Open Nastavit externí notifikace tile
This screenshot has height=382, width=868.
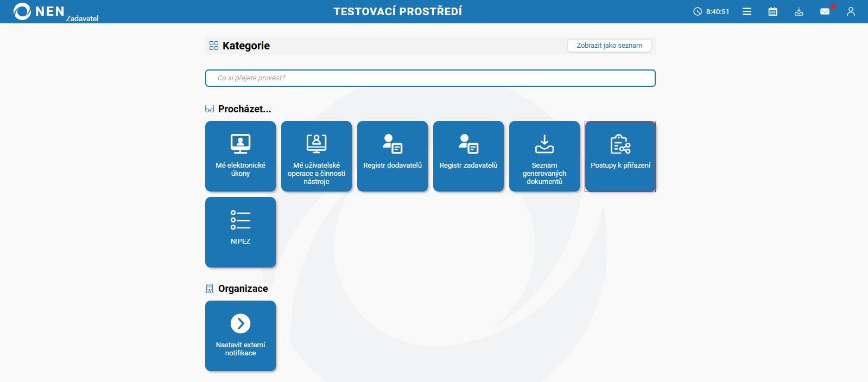tap(240, 336)
